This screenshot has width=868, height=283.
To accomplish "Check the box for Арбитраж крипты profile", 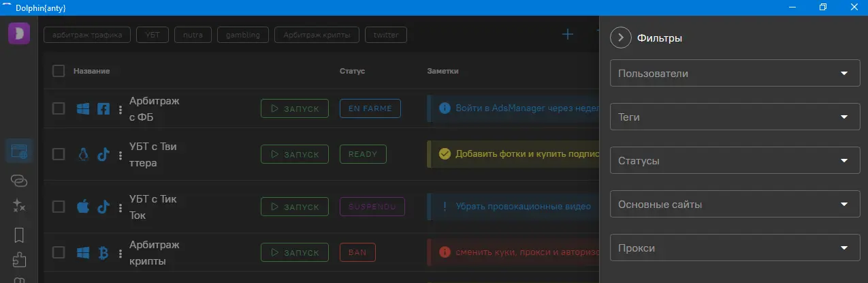I will 59,252.
